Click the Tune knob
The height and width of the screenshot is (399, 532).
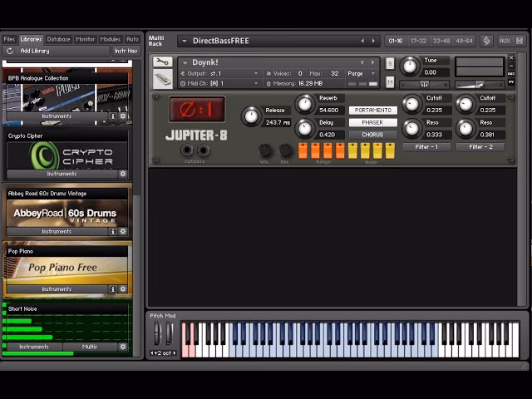(x=410, y=66)
